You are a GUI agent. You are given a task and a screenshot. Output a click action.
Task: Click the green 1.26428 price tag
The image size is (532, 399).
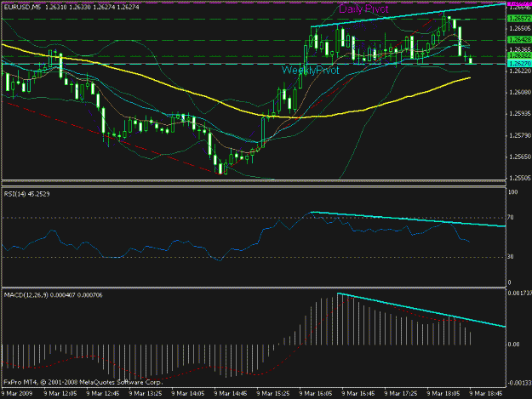[519, 40]
